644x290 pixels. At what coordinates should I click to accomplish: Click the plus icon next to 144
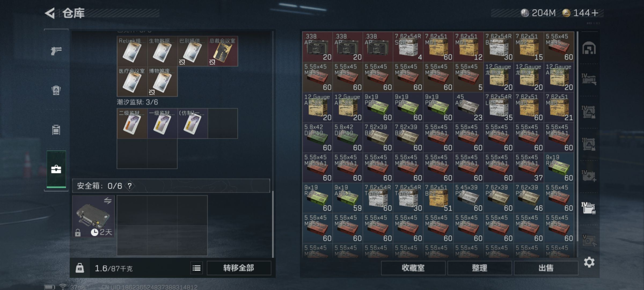(595, 13)
